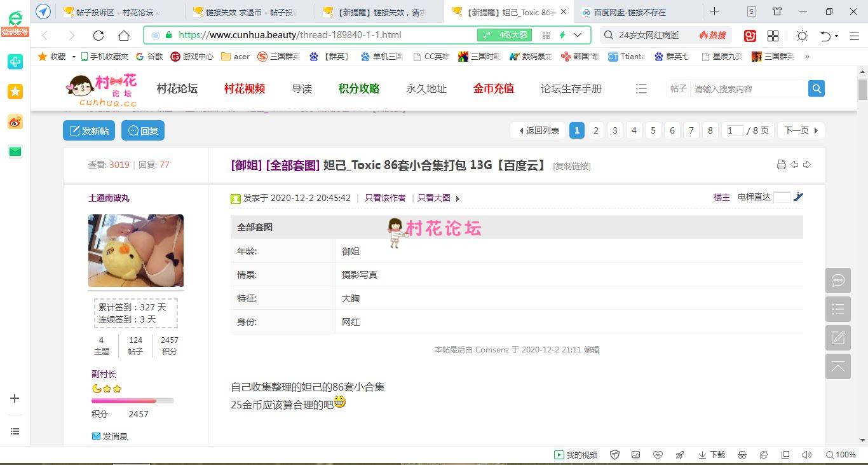
Task: Click the previous thread arrow icon
Action: (x=794, y=165)
